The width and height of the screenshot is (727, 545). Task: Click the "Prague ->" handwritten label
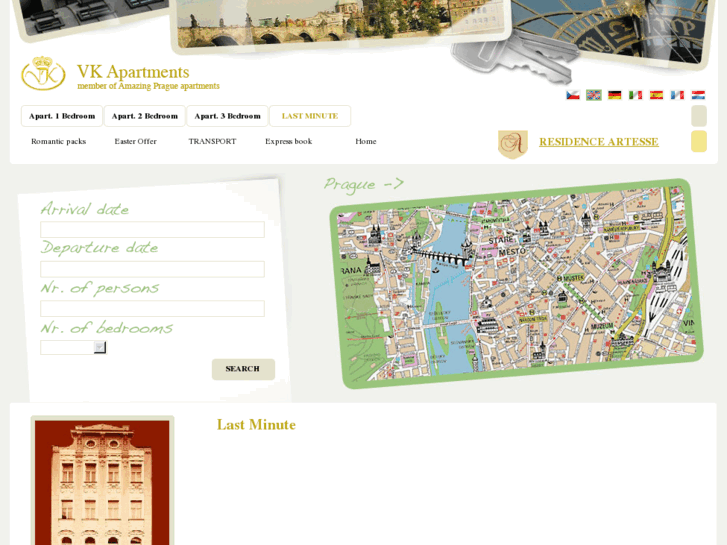(364, 185)
